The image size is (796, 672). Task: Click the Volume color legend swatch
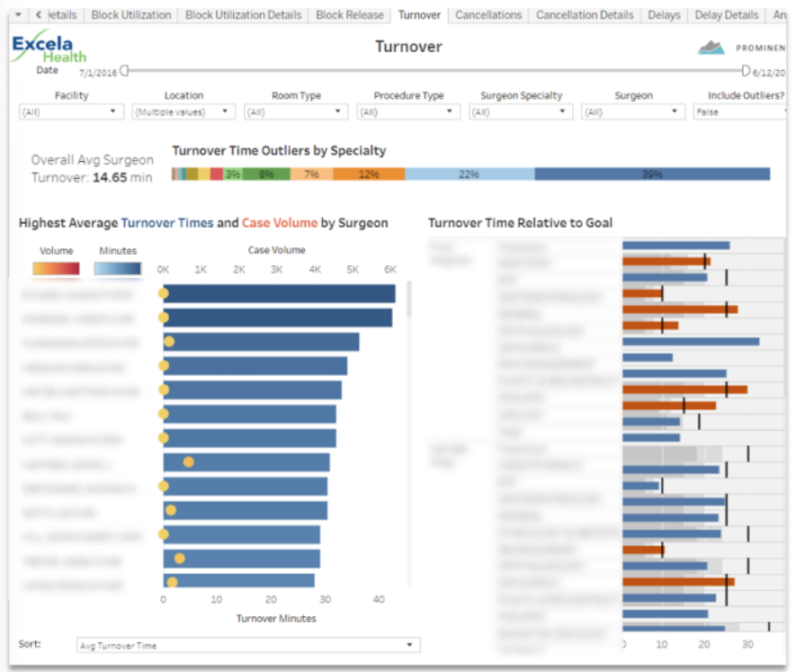point(56,268)
